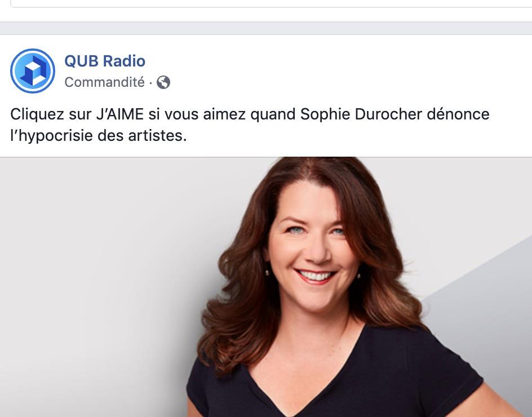Click the empty gray area left of woman
Image resolution: width=532 pixels, height=417 pixels.
(x=102, y=289)
